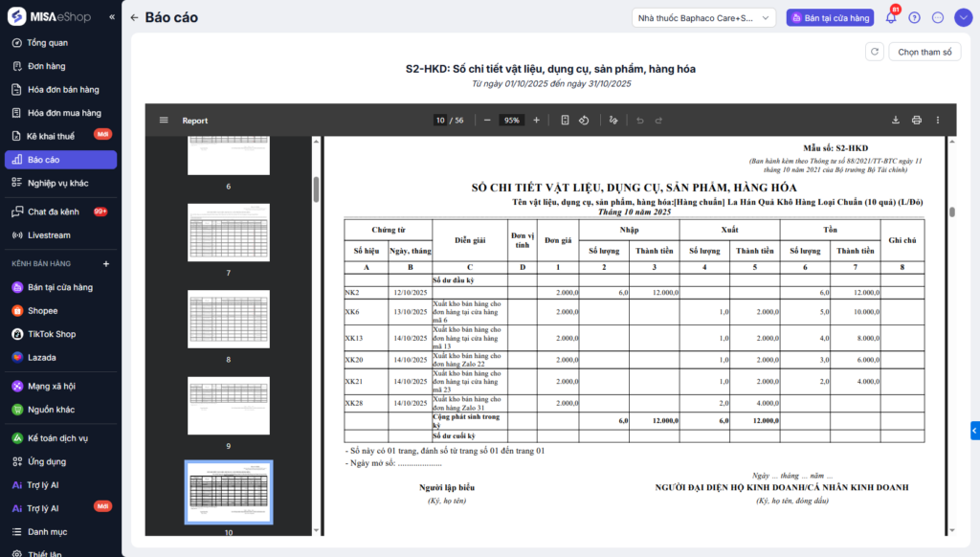Click the redo icon in PDF toolbar
This screenshot has height=557, width=980.
658,120
